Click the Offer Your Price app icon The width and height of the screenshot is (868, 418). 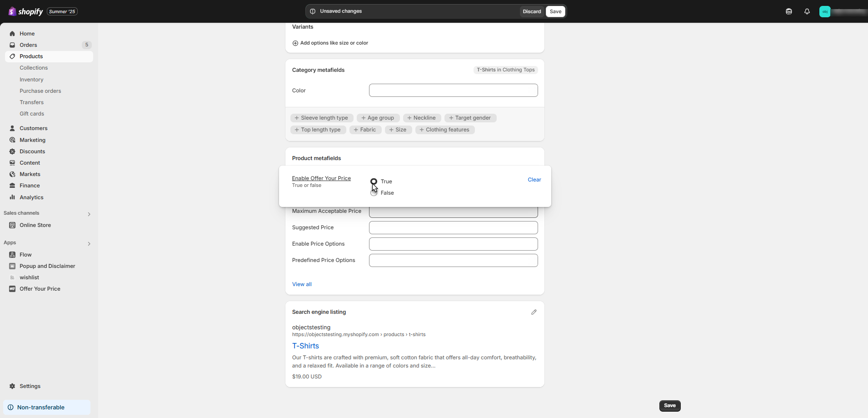pos(12,289)
